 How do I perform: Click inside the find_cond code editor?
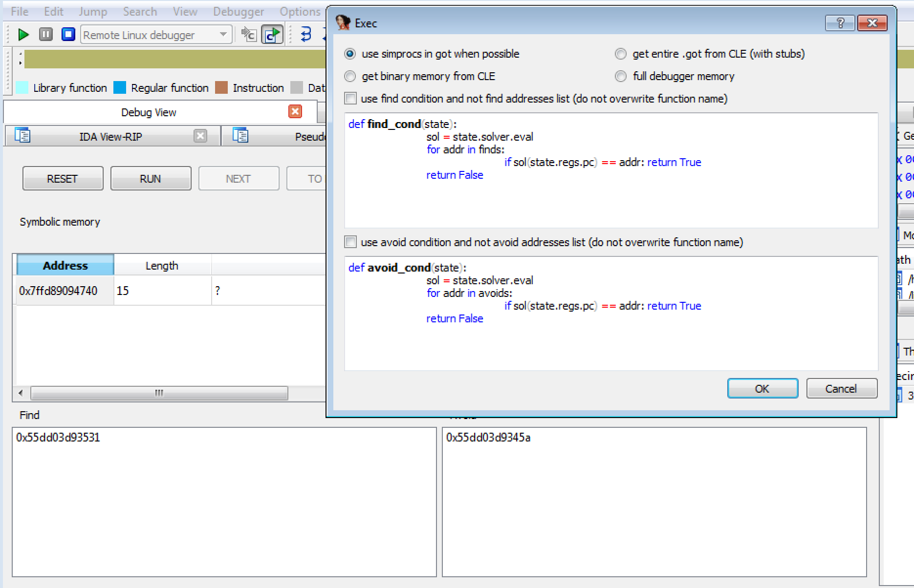pyautogui.click(x=611, y=170)
